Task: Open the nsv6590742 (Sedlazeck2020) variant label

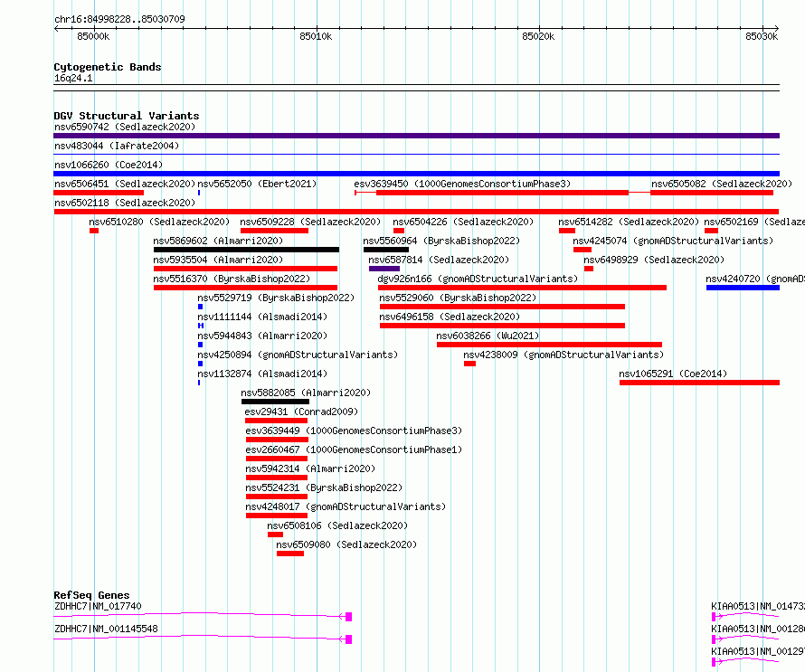Action: (x=125, y=127)
